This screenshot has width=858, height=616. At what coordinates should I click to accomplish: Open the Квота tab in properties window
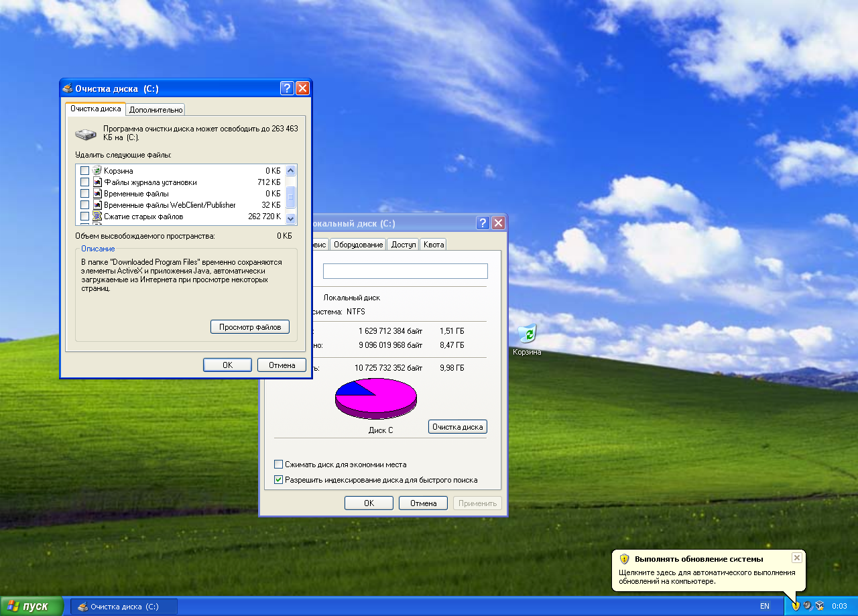coord(434,245)
